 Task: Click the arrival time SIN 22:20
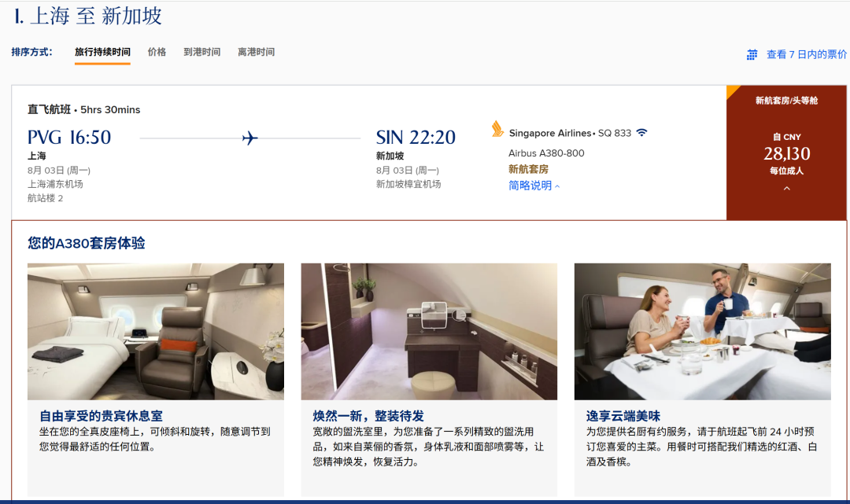[416, 138]
